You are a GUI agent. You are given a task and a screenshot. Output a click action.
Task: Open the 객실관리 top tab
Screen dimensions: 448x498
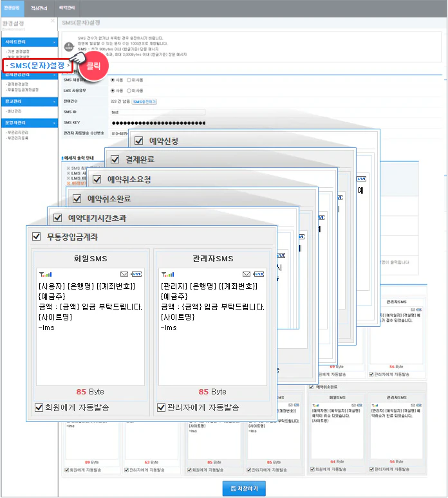tap(39, 8)
